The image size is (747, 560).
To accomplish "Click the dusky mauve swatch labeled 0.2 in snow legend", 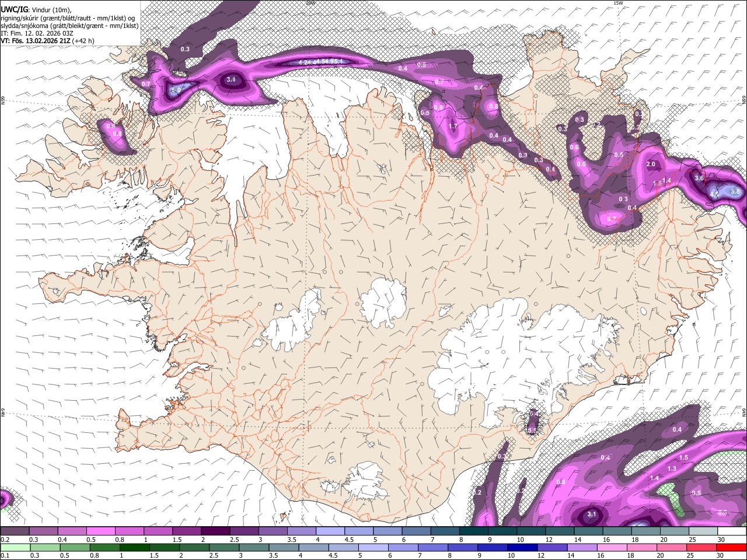I will (x=15, y=531).
